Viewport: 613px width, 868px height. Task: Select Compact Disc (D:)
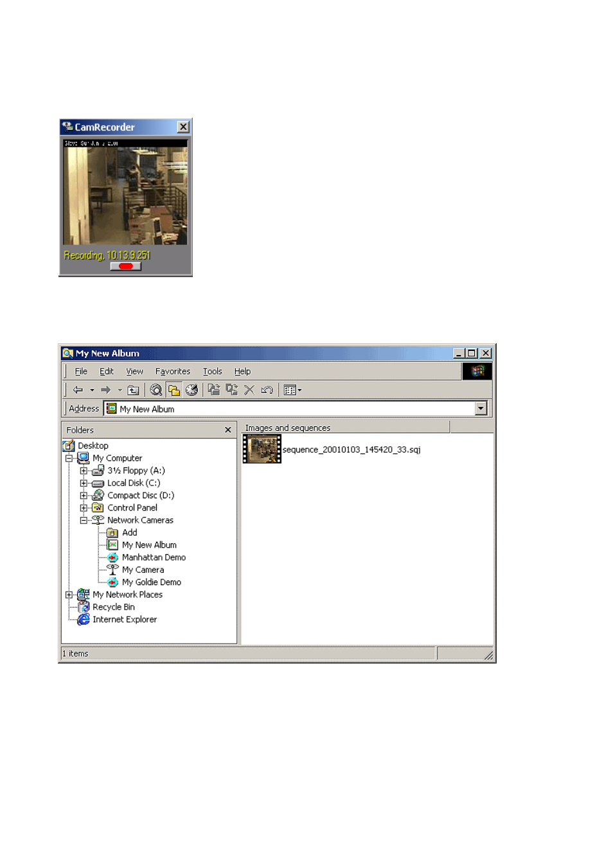[141, 496]
